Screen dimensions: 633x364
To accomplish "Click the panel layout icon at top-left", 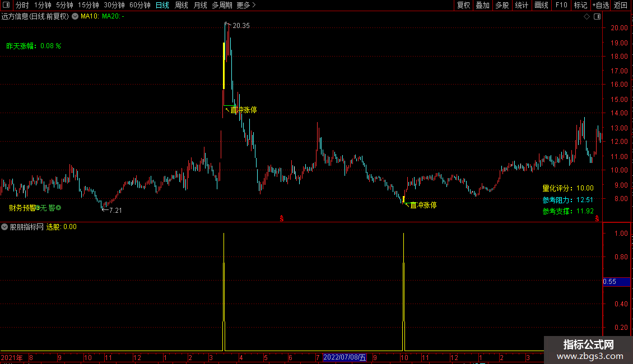I will (6, 5).
